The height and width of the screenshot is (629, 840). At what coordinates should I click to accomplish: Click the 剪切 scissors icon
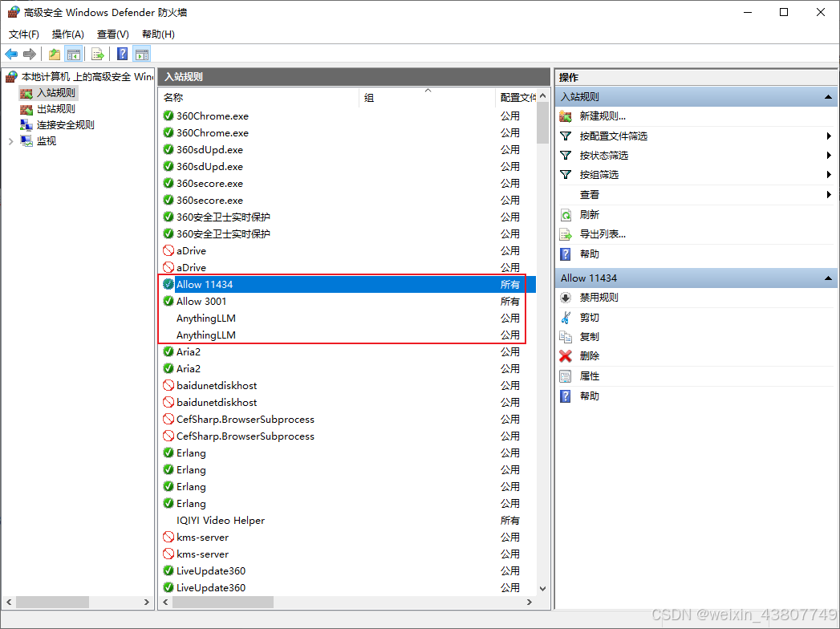pyautogui.click(x=566, y=318)
